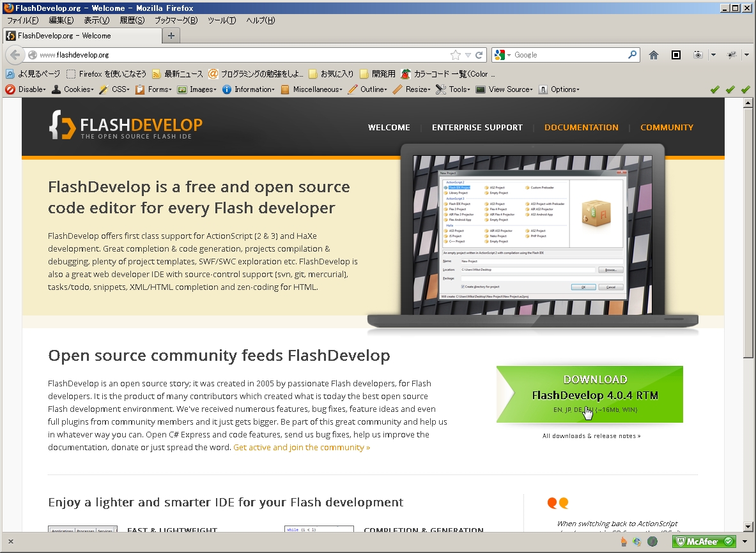Viewport: 756px width, 553px height.
Task: Open the dropdown arrow beside the insect icon
Action: tap(746, 55)
